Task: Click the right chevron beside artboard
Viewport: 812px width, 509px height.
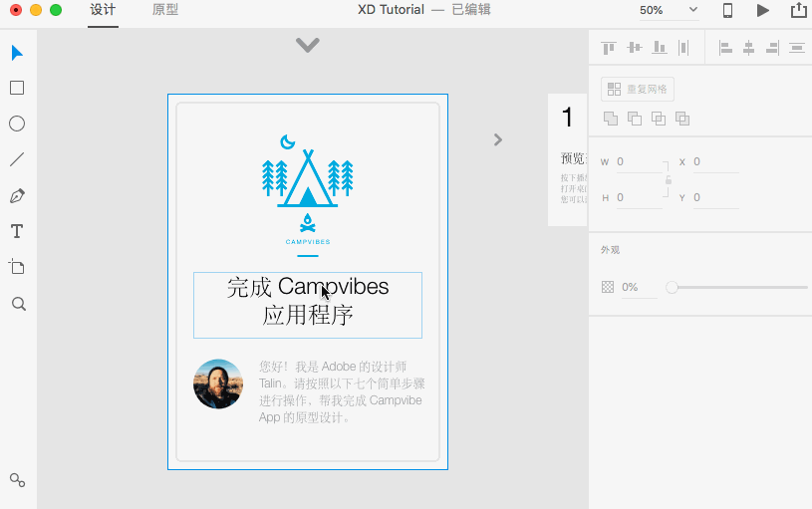Action: click(497, 139)
